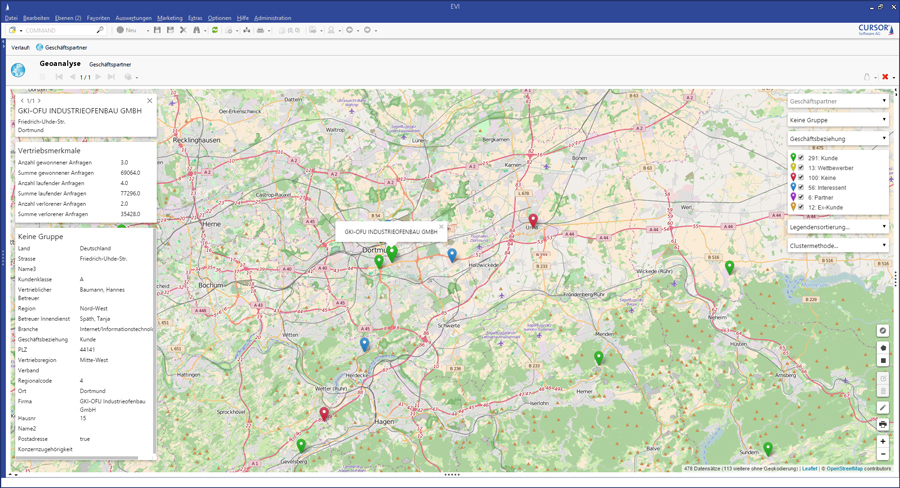The width and height of the screenshot is (900, 488).
Task: Uncheck the Kunde legend checkbox
Action: tap(801, 158)
